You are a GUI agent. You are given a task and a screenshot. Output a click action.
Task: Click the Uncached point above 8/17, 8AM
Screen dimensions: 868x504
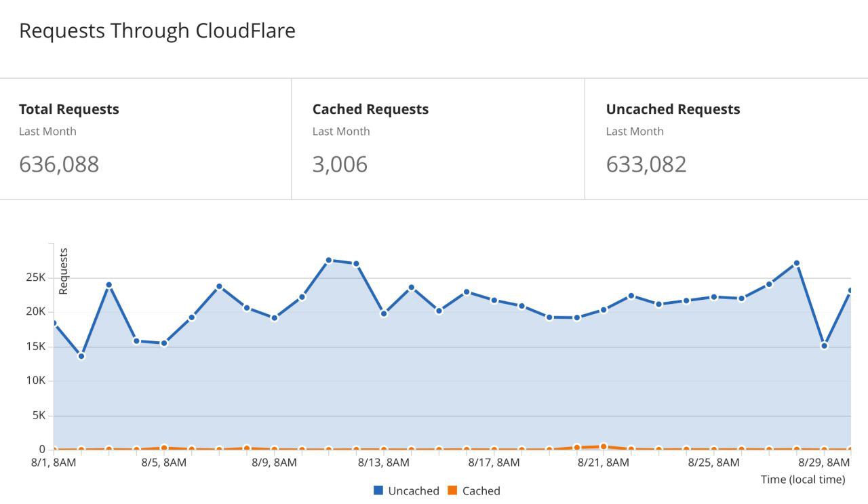pos(494,300)
